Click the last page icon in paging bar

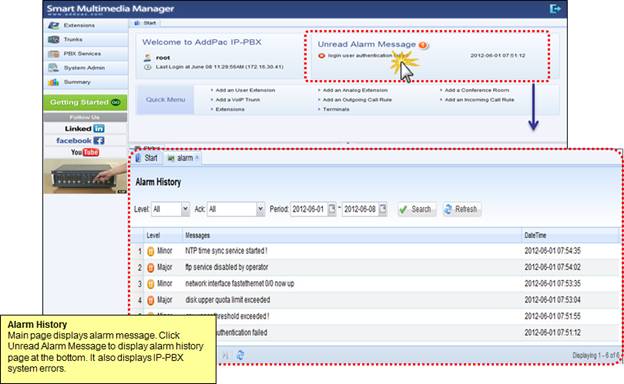click(x=225, y=355)
